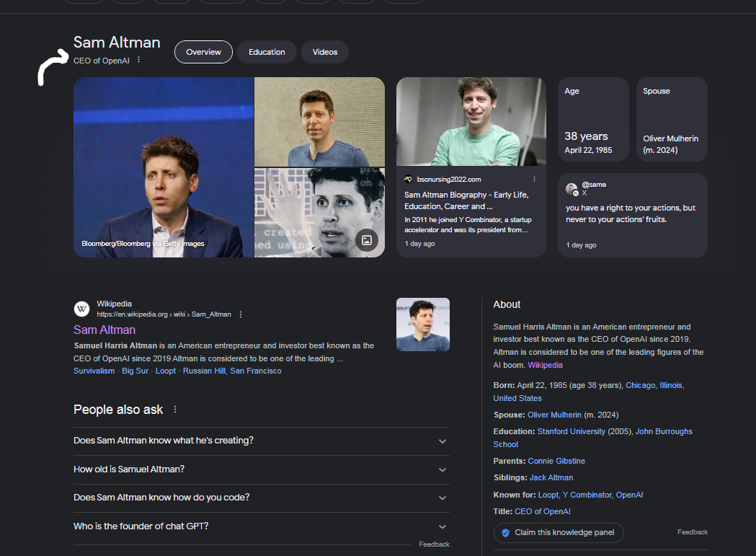
Task: Open the CEO of OpenAI title link
Action: [x=543, y=511]
